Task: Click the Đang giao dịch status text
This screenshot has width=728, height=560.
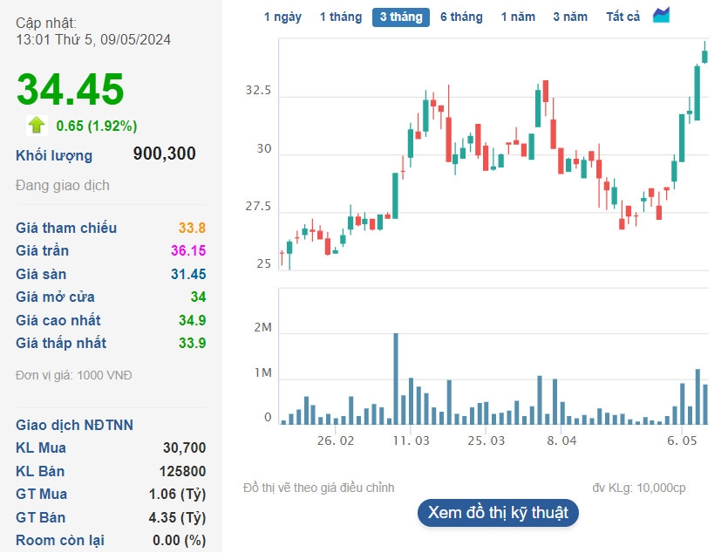Action: (x=63, y=186)
